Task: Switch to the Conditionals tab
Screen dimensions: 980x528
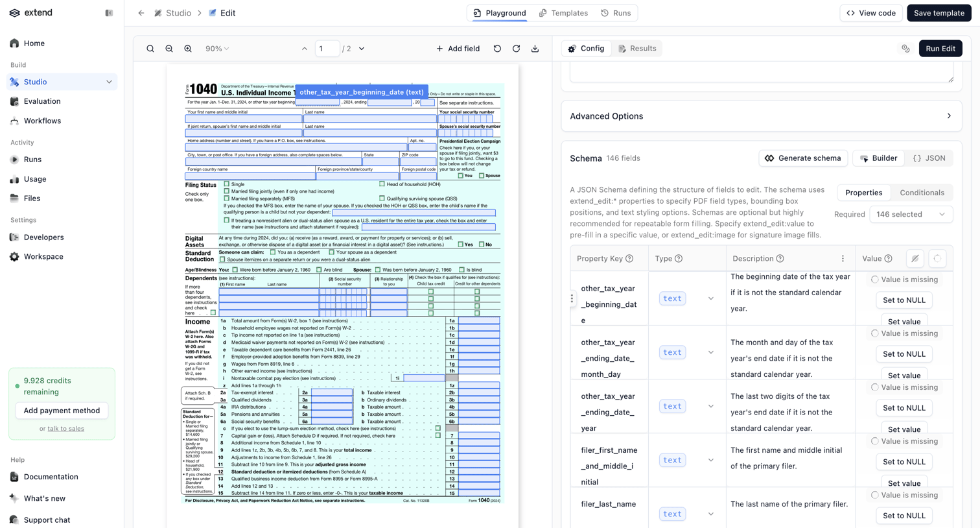Action: point(922,193)
